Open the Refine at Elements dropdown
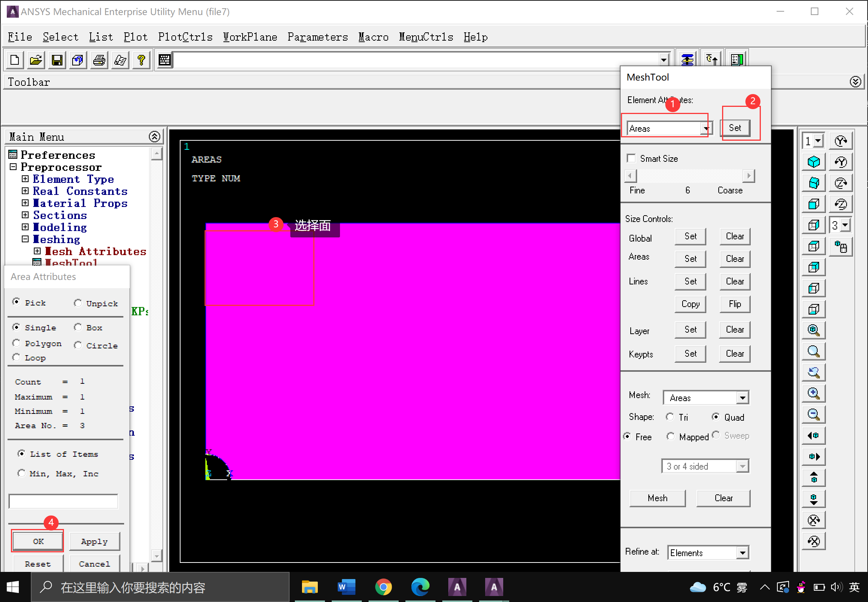The image size is (868, 602). [x=742, y=553]
